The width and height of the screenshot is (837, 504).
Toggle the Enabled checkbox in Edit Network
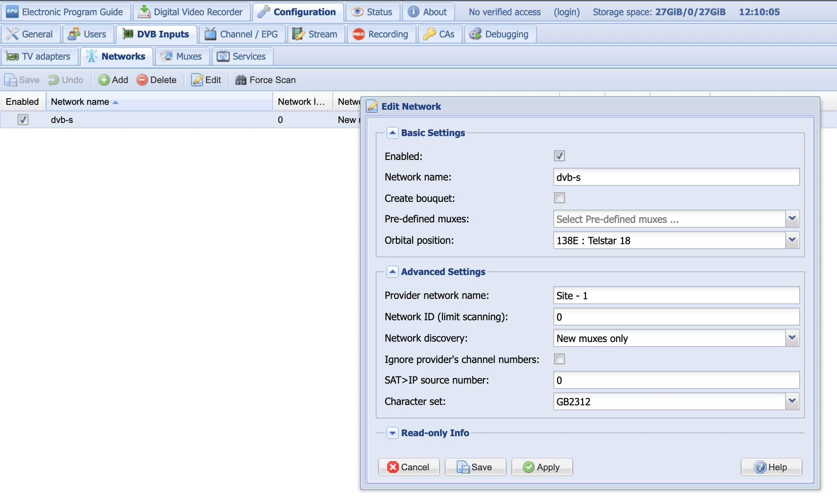point(560,156)
